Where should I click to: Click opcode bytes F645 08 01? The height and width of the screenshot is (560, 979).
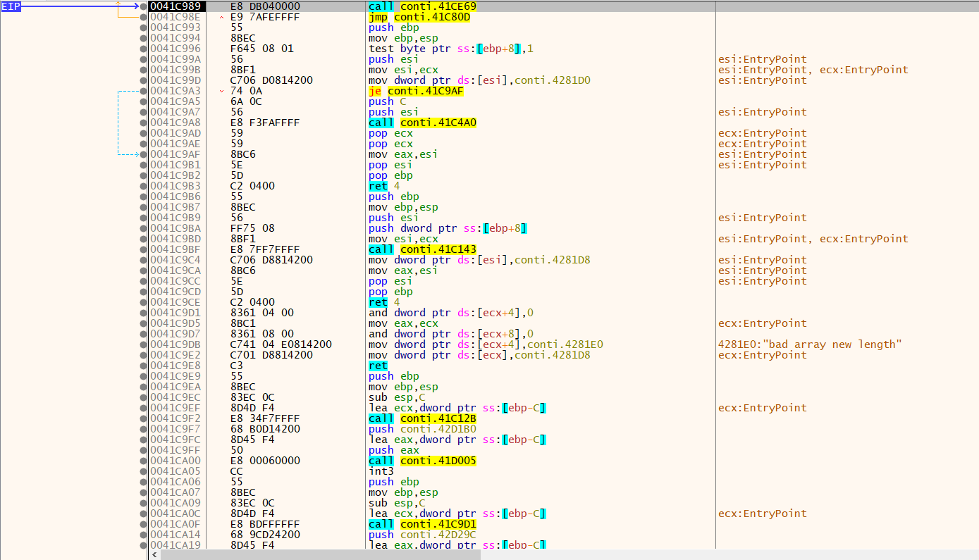coord(262,49)
